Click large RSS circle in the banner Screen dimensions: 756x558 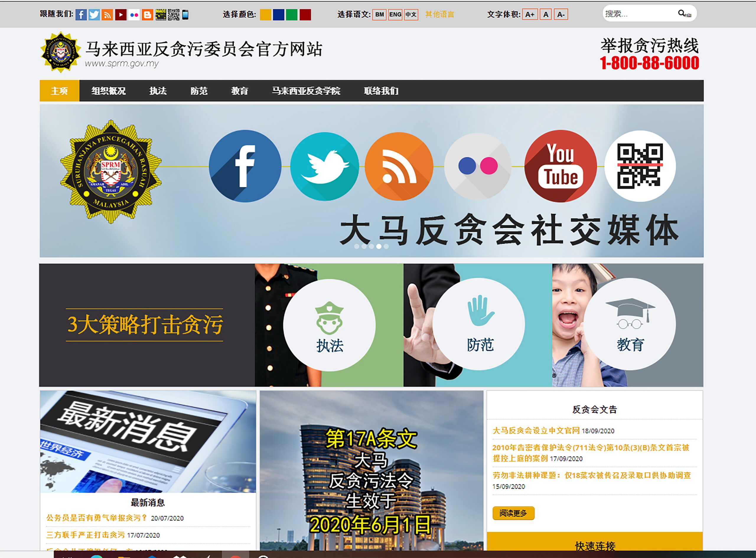click(399, 166)
